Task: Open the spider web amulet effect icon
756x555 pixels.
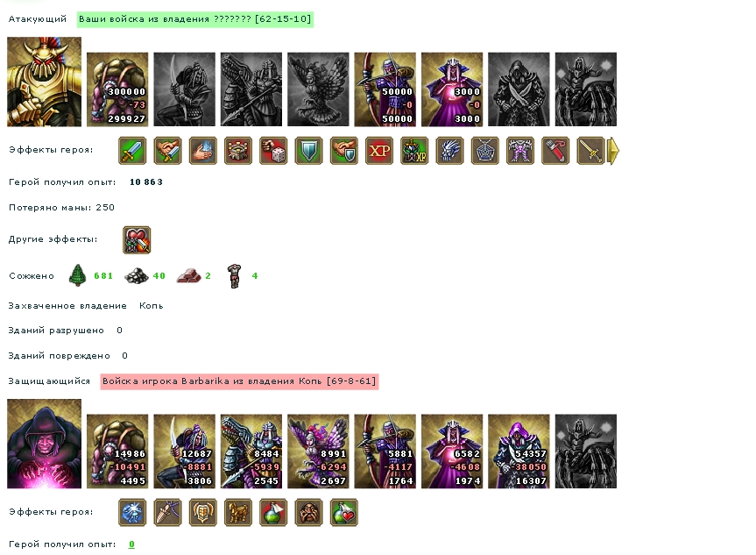Action: click(x=484, y=151)
